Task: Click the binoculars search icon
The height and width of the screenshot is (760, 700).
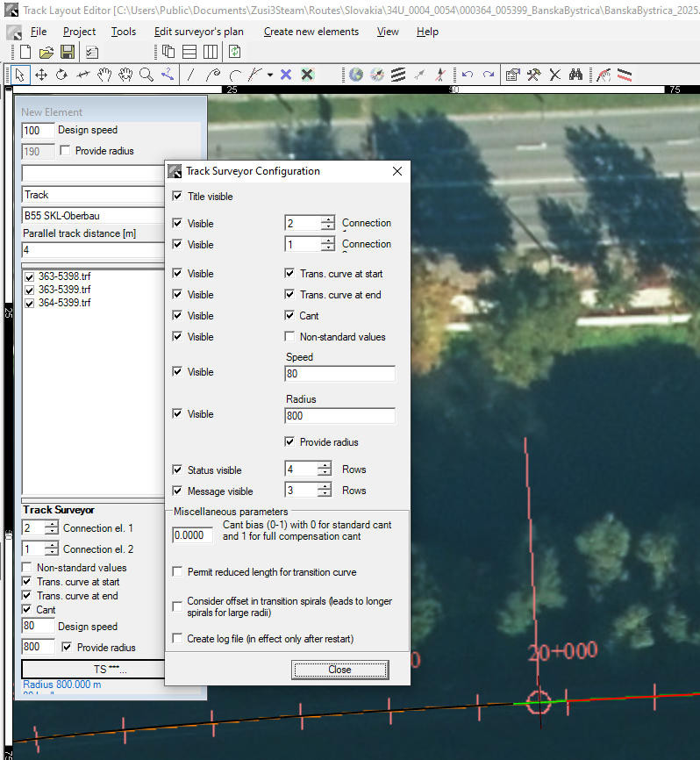Action: coord(575,75)
